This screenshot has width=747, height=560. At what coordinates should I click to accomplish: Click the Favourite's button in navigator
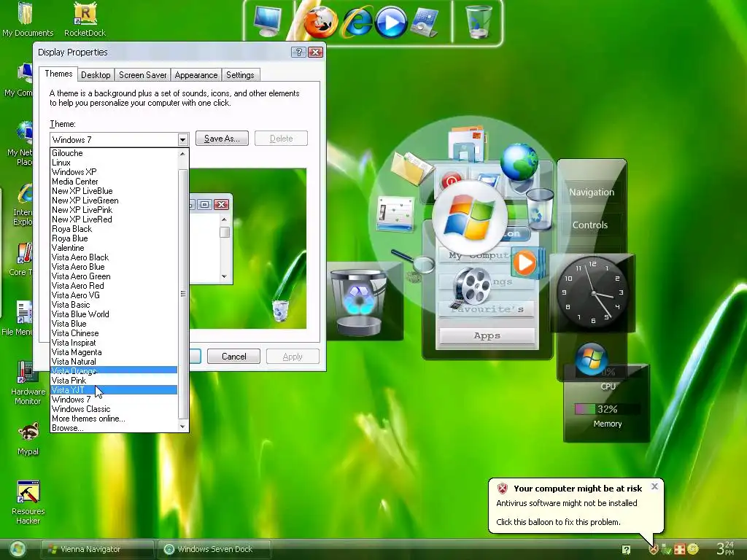pos(487,309)
